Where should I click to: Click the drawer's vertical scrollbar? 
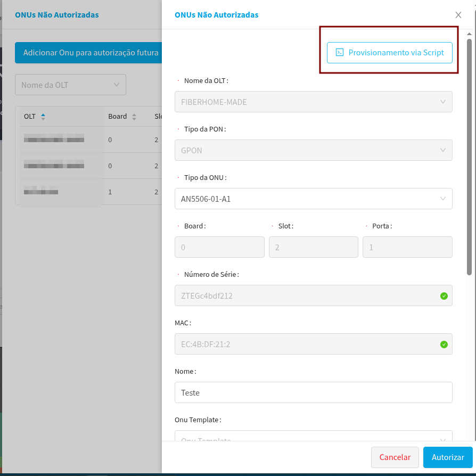click(469, 160)
